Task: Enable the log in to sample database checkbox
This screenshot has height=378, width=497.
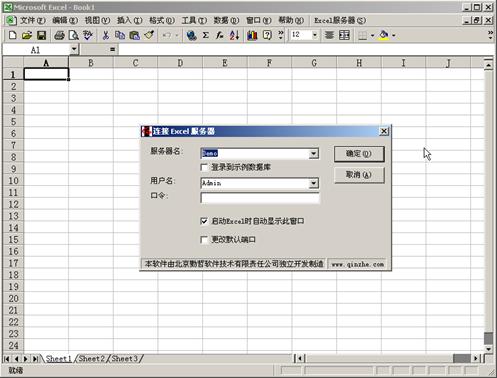Action: (x=204, y=167)
